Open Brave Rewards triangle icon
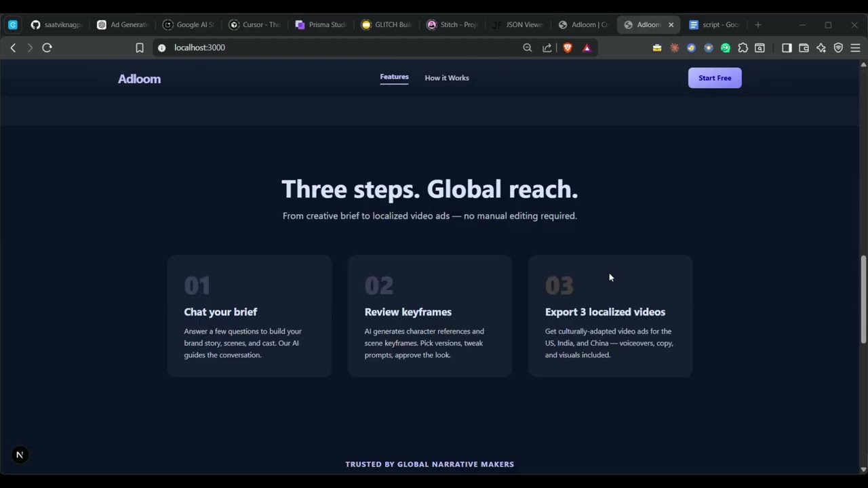Screen dimensions: 868x488 (x=587, y=47)
